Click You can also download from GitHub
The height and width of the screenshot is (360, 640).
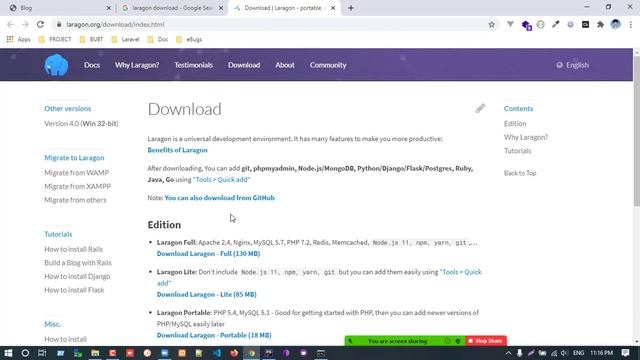pos(220,198)
